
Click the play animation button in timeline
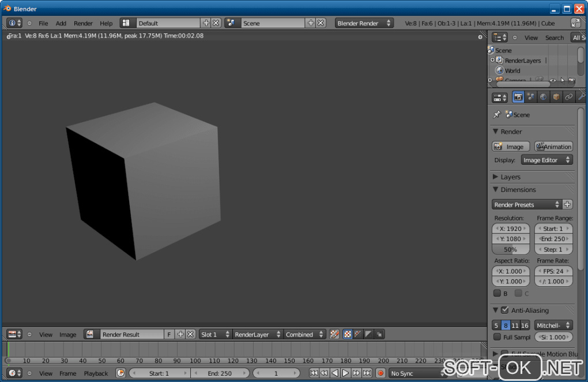pos(345,373)
